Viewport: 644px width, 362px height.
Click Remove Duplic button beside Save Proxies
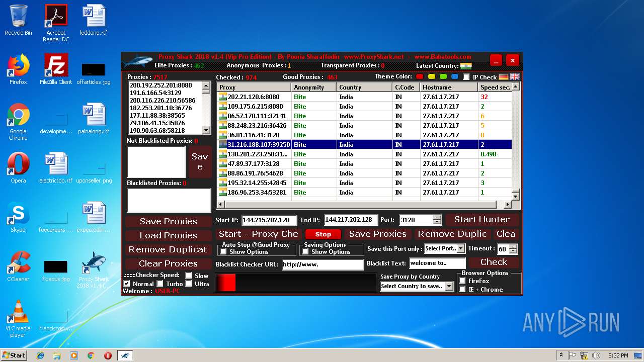(x=452, y=234)
